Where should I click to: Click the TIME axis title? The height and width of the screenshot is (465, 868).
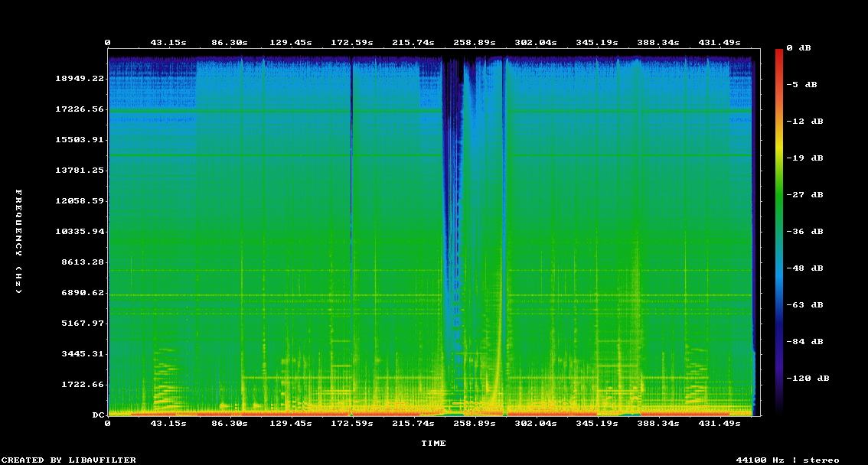coord(433,443)
